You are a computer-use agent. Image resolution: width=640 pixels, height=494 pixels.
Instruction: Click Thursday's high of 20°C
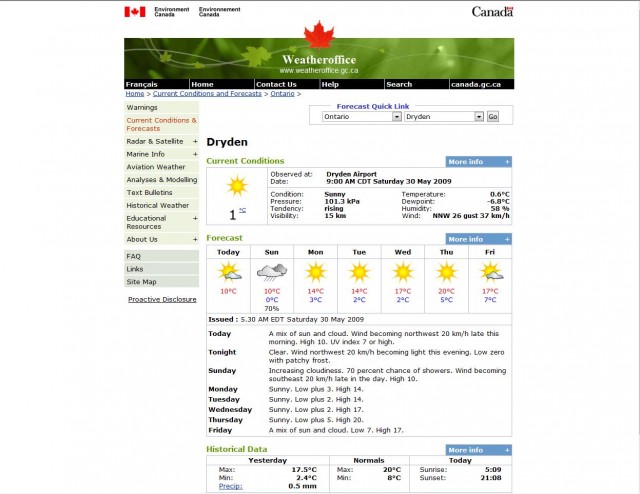[447, 291]
